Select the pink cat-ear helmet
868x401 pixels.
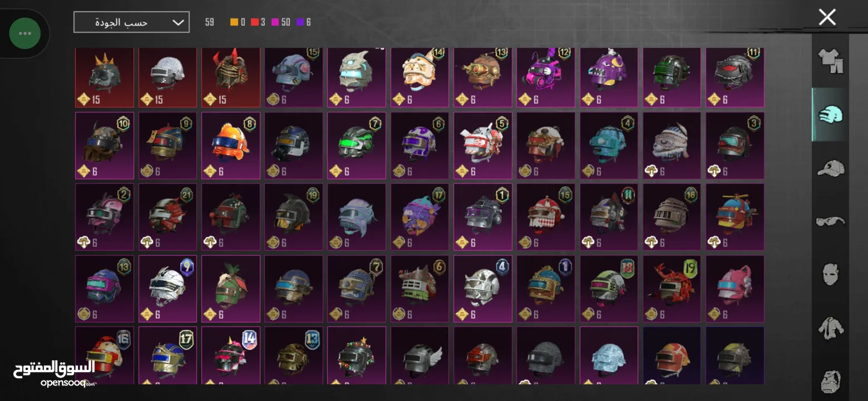[735, 288]
